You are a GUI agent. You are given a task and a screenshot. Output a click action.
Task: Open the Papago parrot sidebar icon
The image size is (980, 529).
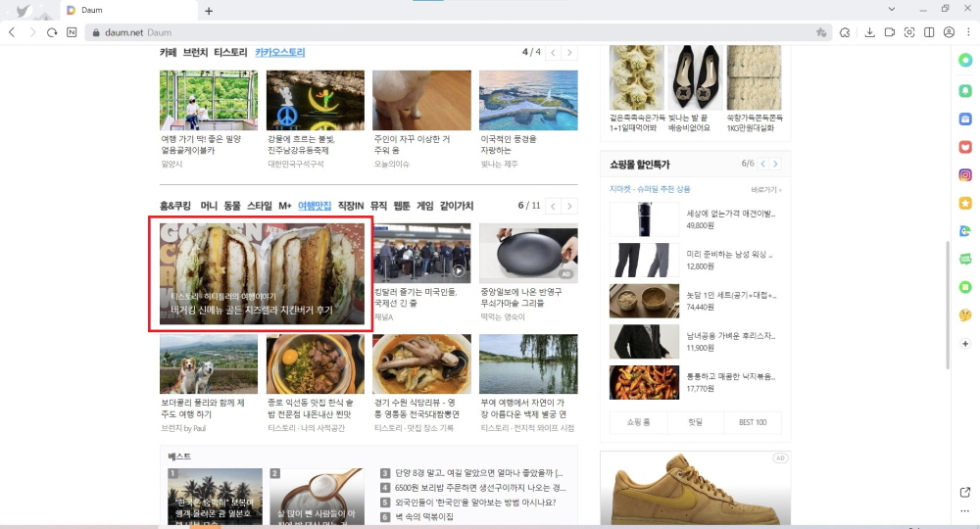point(965,231)
